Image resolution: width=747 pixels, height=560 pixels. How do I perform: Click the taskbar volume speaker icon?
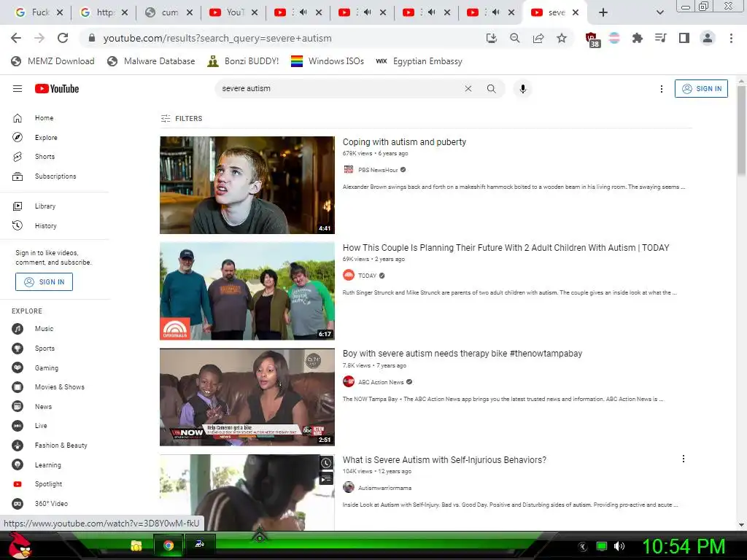[x=619, y=546]
